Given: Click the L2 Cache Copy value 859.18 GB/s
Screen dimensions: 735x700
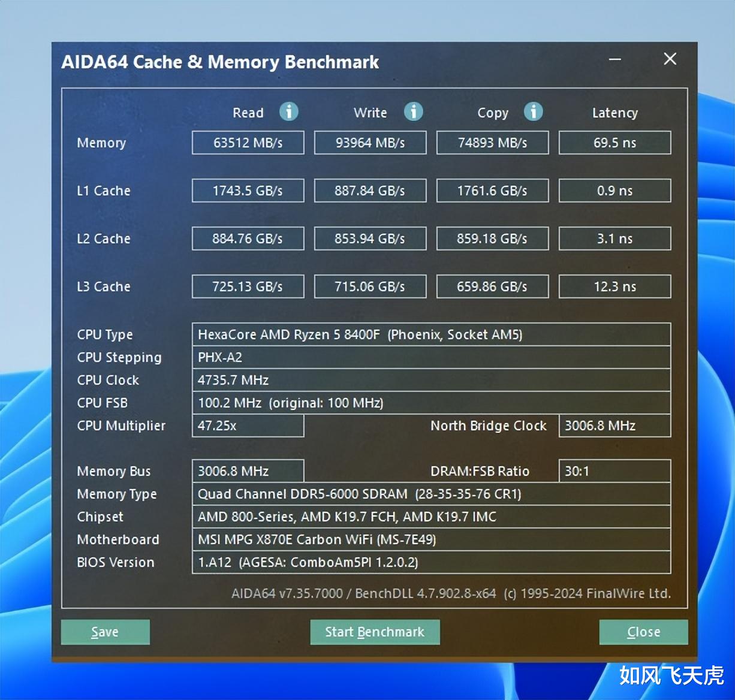Looking at the screenshot, I should pyautogui.click(x=493, y=239).
